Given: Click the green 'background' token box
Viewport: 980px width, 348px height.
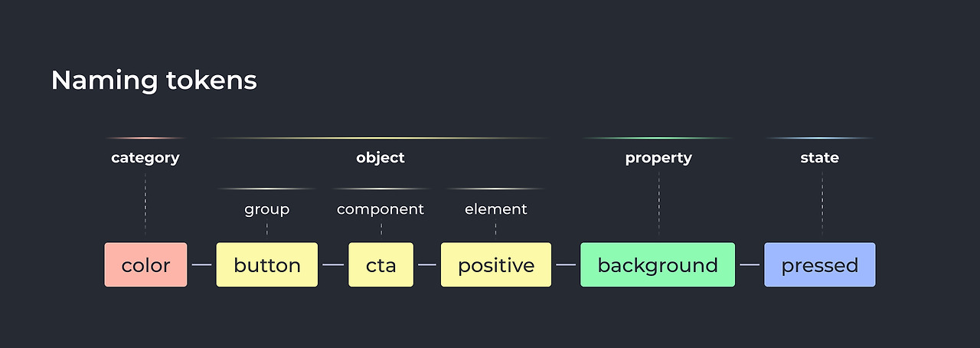Looking at the screenshot, I should 658,264.
